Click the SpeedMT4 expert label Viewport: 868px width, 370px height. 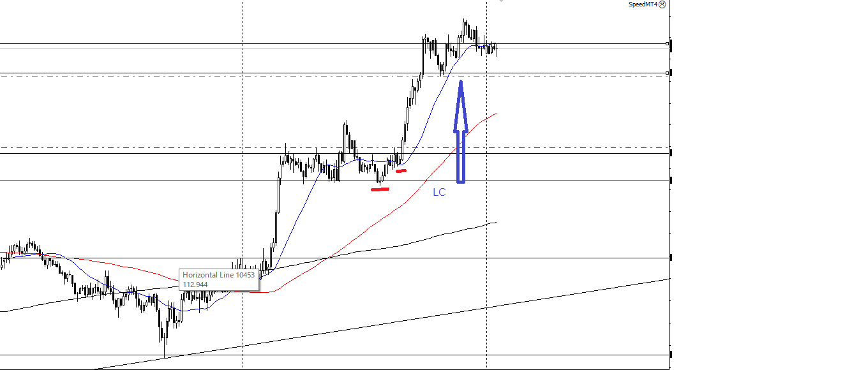coord(643,4)
